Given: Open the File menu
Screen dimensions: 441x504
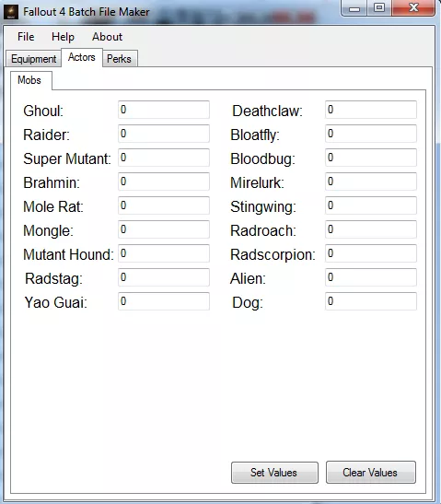Looking at the screenshot, I should point(26,37).
